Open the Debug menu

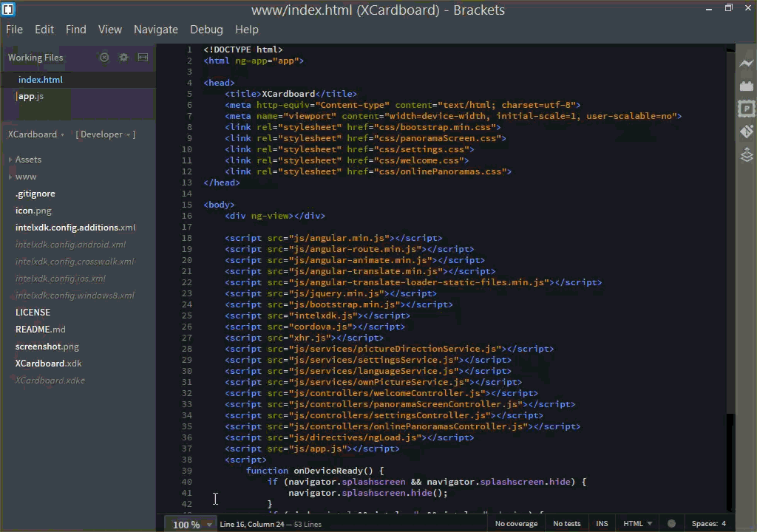coord(207,30)
